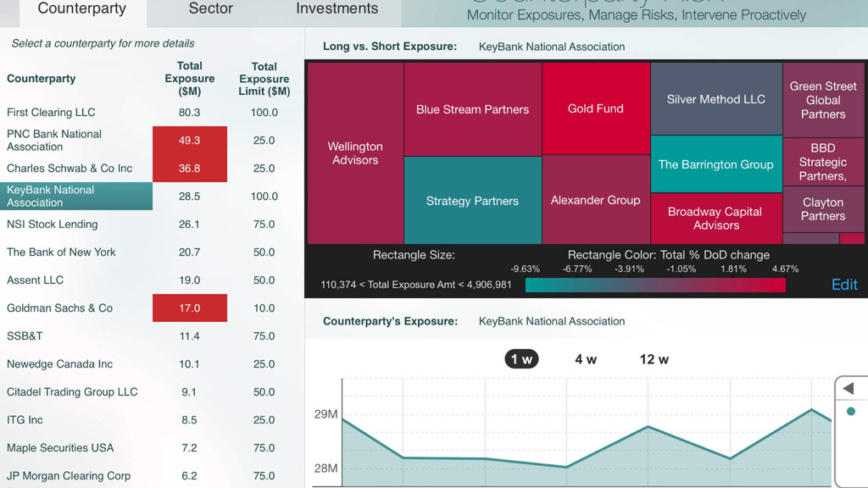This screenshot has height=488, width=868.
Task: Select First Clearing LLC counterparty row
Action: [x=51, y=112]
